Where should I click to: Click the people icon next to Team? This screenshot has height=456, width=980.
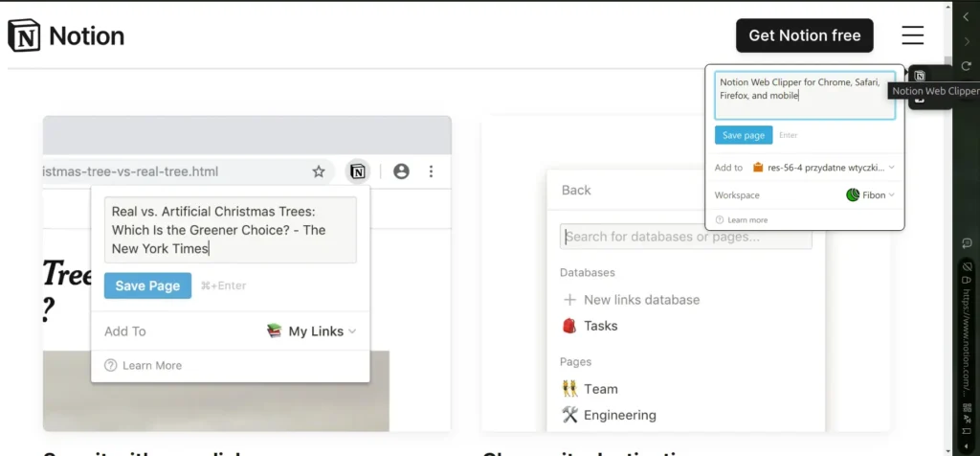tap(569, 389)
